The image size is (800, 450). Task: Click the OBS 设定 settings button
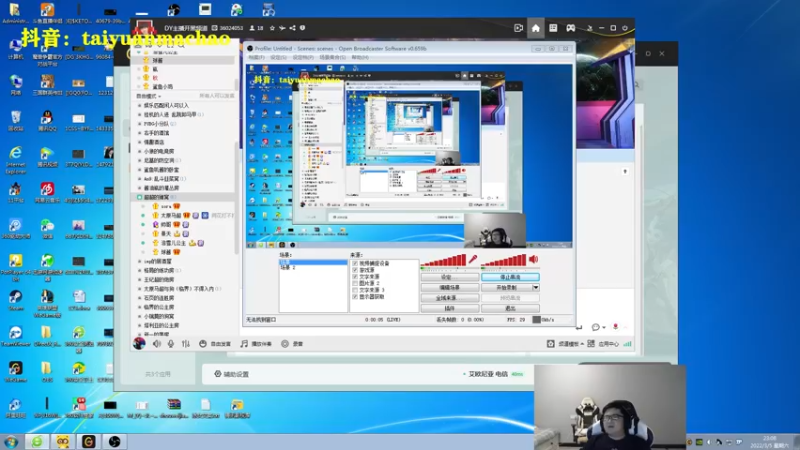tap(449, 277)
